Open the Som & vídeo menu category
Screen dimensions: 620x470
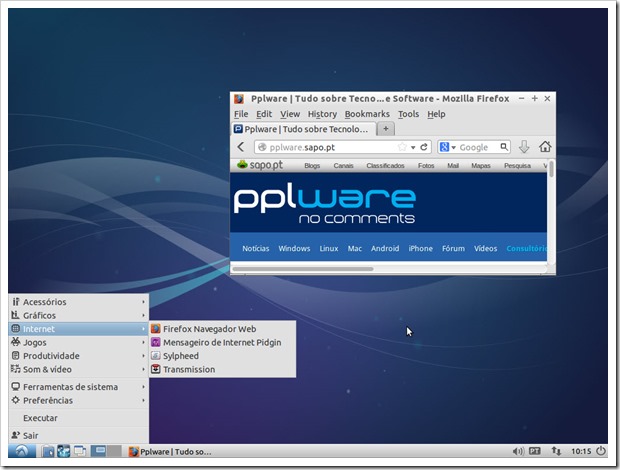[x=78, y=369]
